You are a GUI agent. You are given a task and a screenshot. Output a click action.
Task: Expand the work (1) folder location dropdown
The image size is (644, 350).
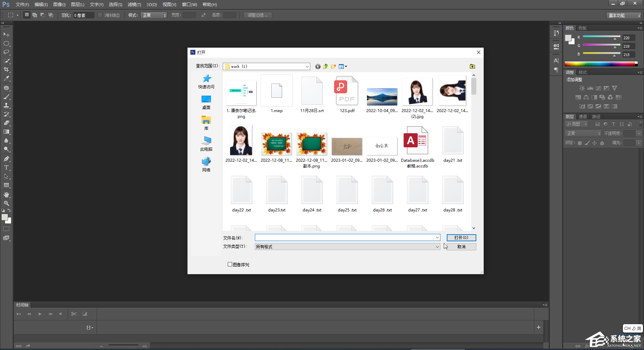307,66
